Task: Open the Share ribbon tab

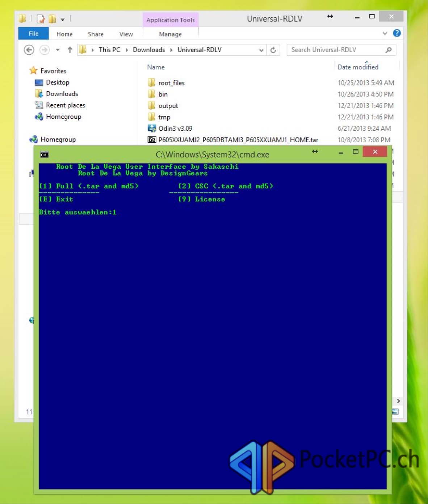Action: [x=96, y=34]
